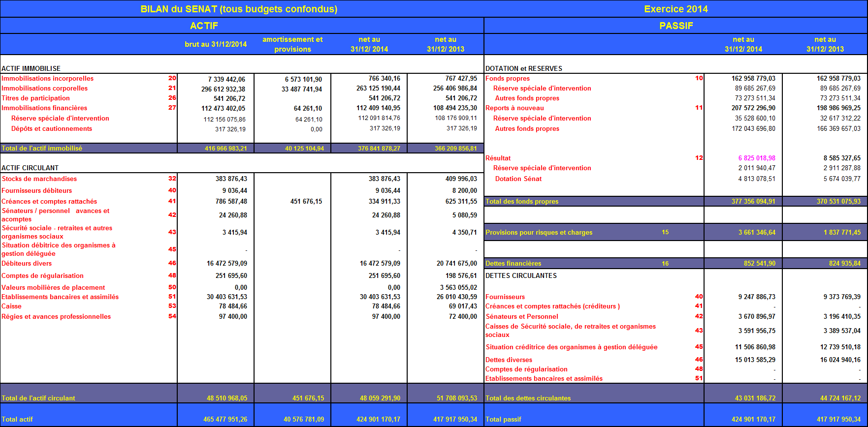Select the magenta Résultat value 6 825 018,98
The image size is (868, 427).
[x=756, y=158]
